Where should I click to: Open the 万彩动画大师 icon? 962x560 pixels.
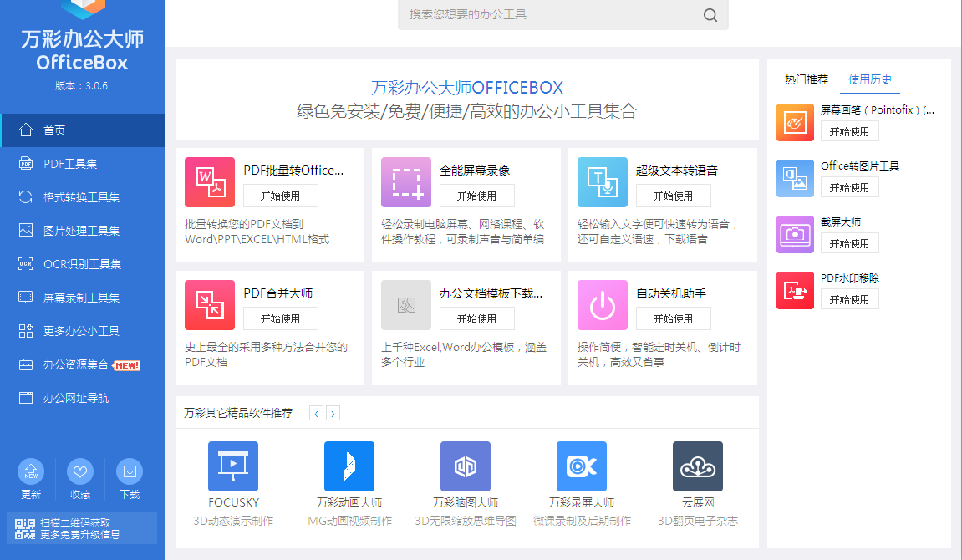click(x=349, y=466)
